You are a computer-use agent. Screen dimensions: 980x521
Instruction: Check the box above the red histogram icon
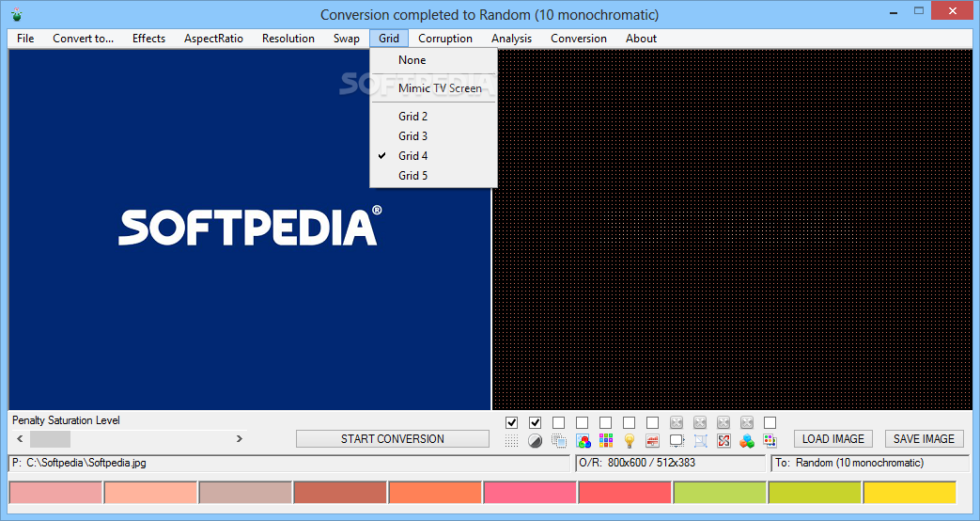click(652, 423)
